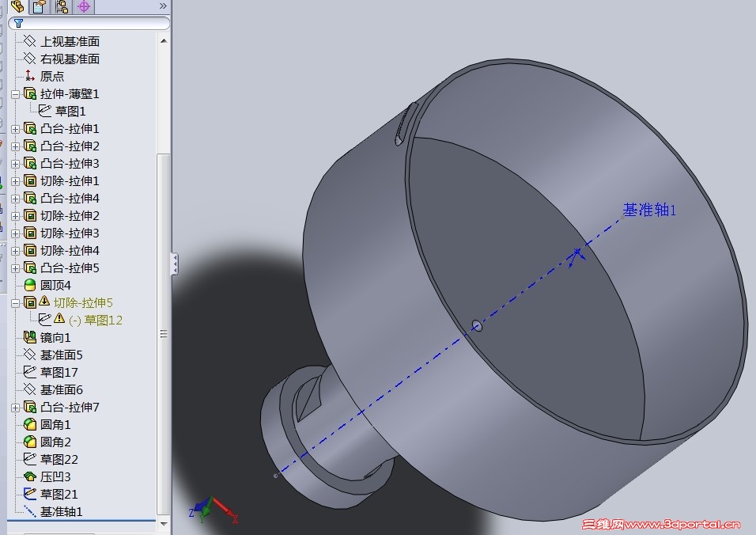Click the feature tree scrollbar thumb
The height and width of the screenshot is (535, 756).
pos(164,334)
